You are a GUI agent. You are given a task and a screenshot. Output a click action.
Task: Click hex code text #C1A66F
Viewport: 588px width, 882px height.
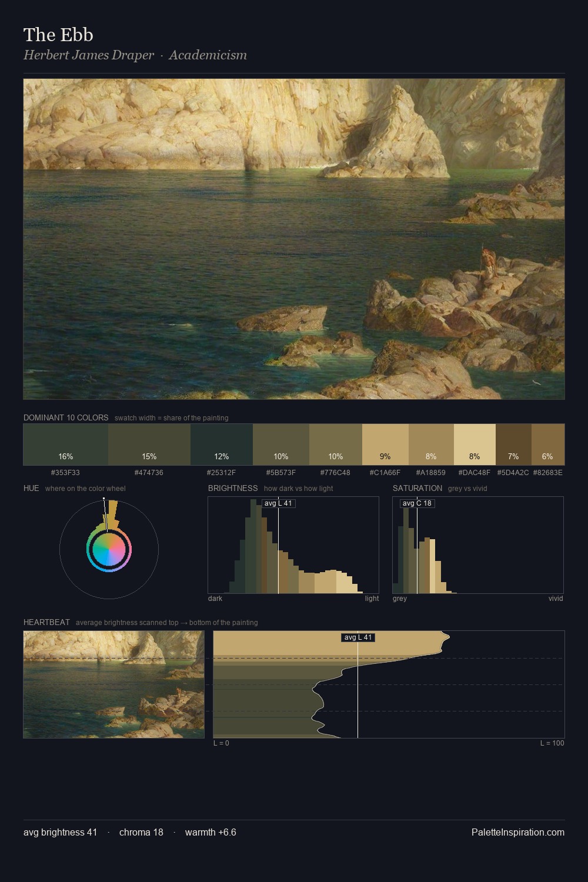385,473
